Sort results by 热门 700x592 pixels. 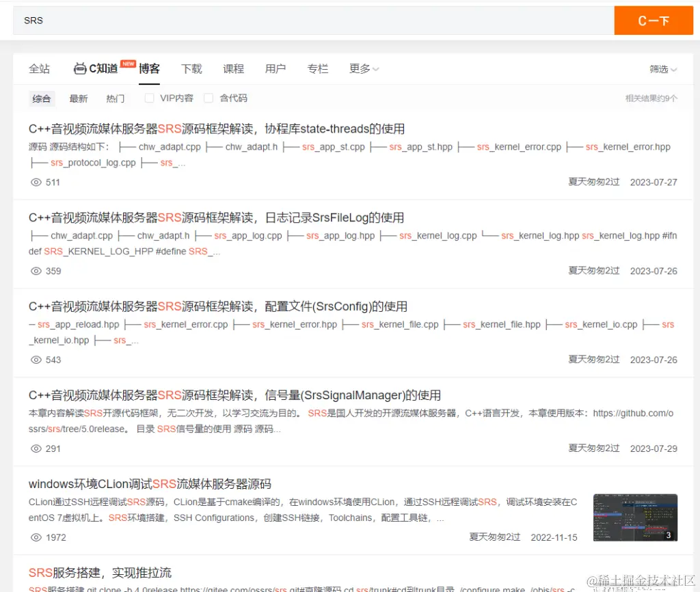click(x=115, y=98)
